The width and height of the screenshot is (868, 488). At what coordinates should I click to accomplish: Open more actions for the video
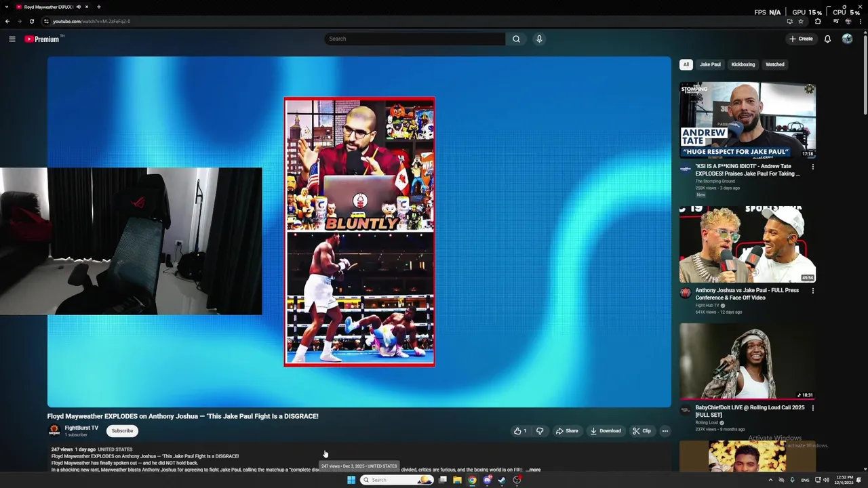665,431
